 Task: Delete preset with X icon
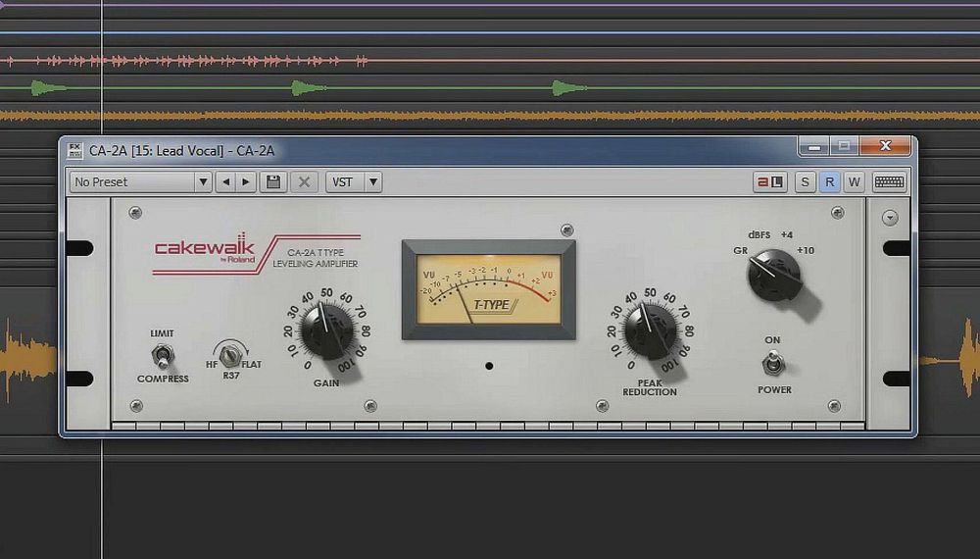tap(304, 182)
